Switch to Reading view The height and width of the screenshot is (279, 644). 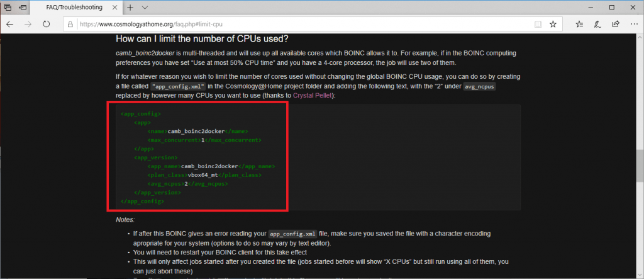click(537, 24)
